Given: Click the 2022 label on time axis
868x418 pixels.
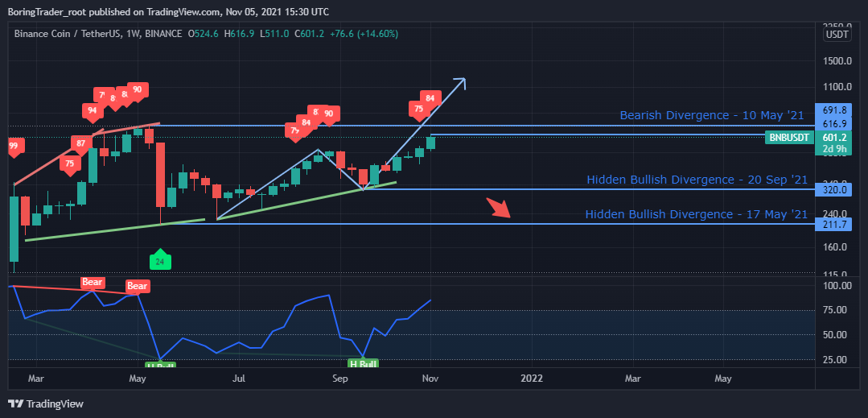Looking at the screenshot, I should pyautogui.click(x=531, y=377).
